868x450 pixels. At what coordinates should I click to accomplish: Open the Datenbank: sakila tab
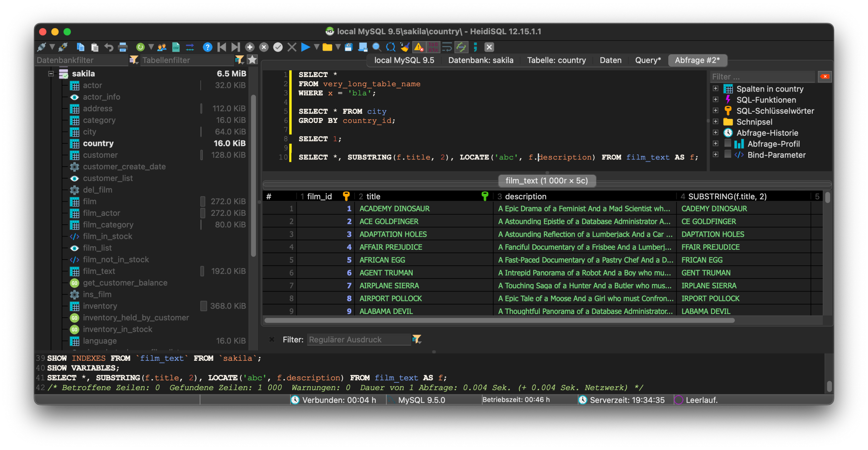click(480, 60)
